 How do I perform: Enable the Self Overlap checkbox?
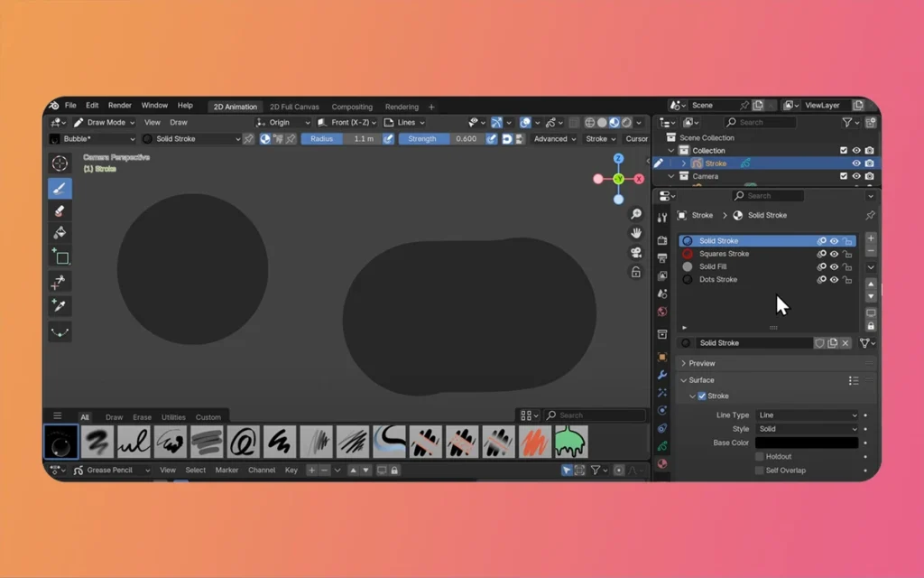pyautogui.click(x=760, y=470)
